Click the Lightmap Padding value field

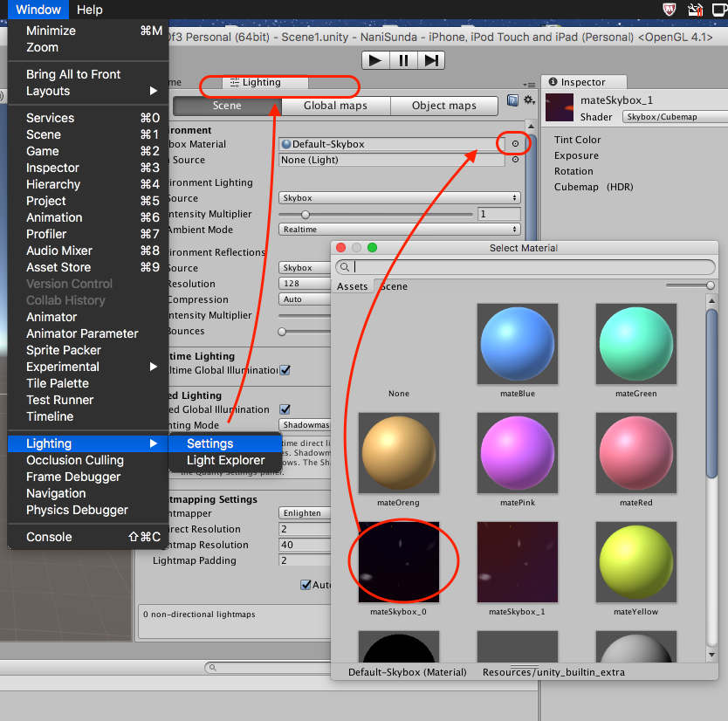click(305, 560)
